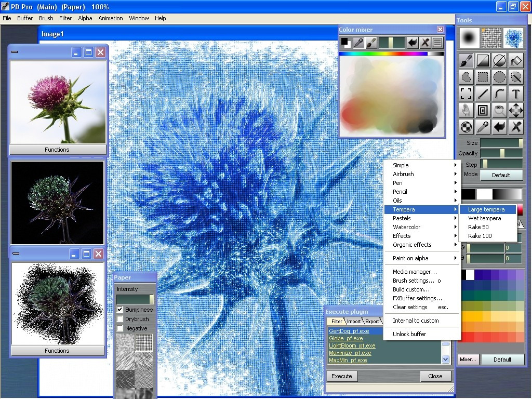The width and height of the screenshot is (532, 399).
Task: Open the Animation menu
Action: tap(111, 18)
